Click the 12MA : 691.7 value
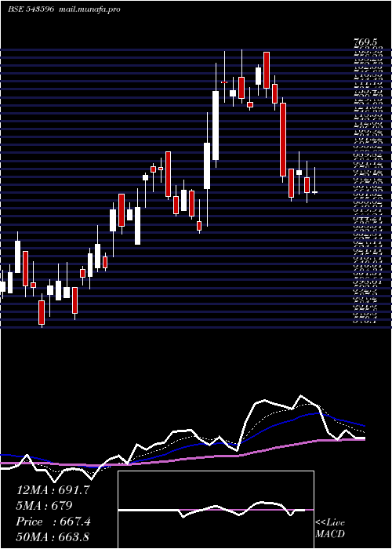The height and width of the screenshot is (549, 392). (x=53, y=490)
